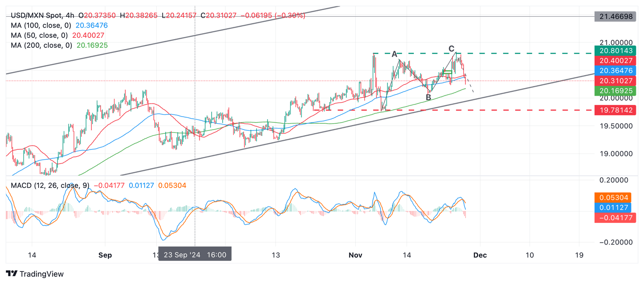Select the point A label on chart
Image resolution: width=644 pixels, height=284 pixels.
pos(394,54)
